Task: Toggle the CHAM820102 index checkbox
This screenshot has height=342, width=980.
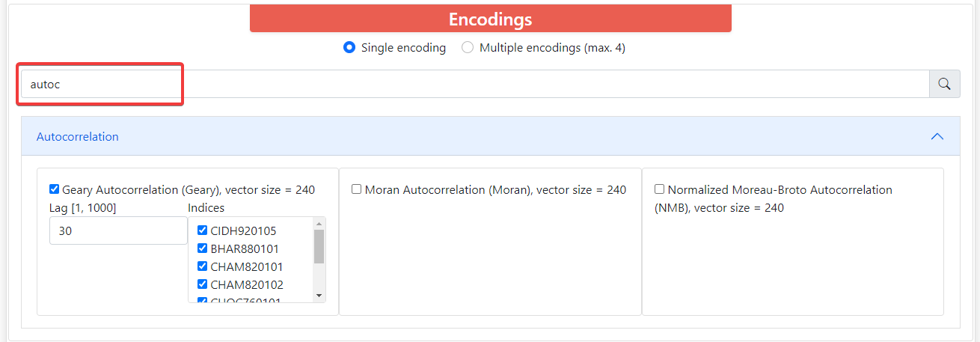Action: (x=202, y=284)
